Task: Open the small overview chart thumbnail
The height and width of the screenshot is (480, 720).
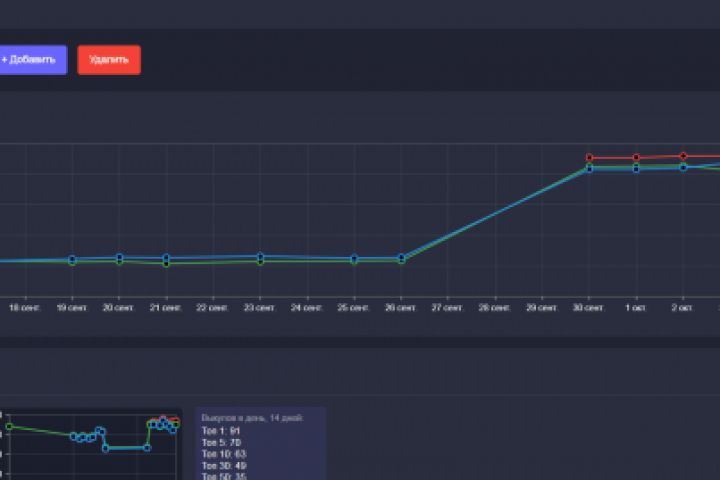Action: [x=90, y=445]
